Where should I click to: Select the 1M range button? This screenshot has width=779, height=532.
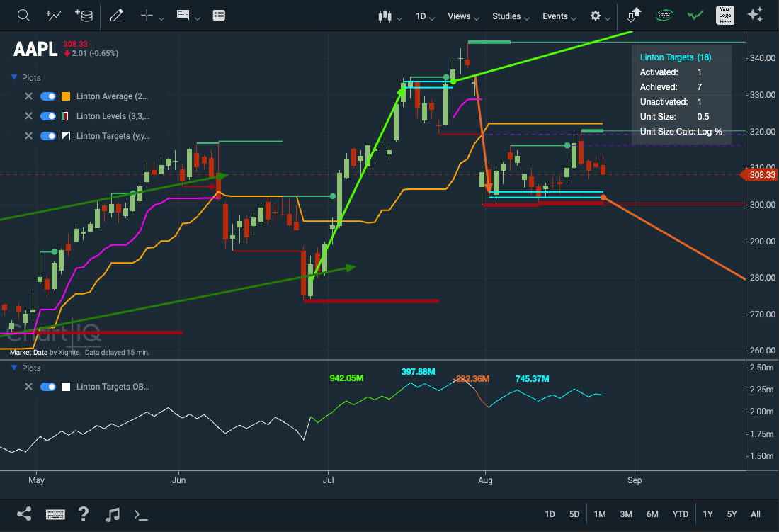[x=600, y=514]
